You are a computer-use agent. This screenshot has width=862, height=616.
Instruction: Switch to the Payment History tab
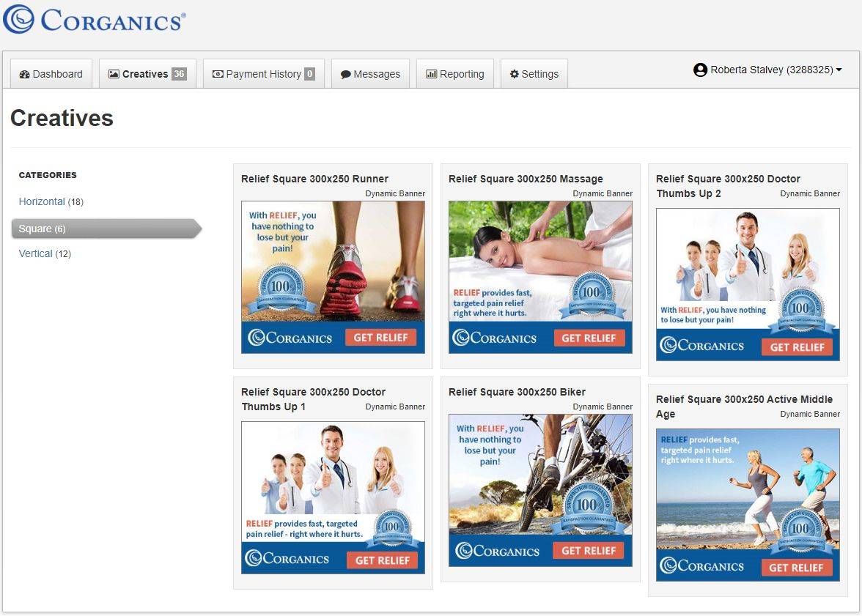(x=264, y=74)
